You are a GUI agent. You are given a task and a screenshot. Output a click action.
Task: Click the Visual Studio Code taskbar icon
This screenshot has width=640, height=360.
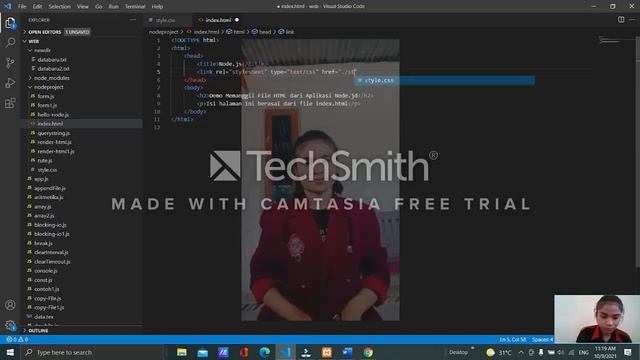pos(285,352)
